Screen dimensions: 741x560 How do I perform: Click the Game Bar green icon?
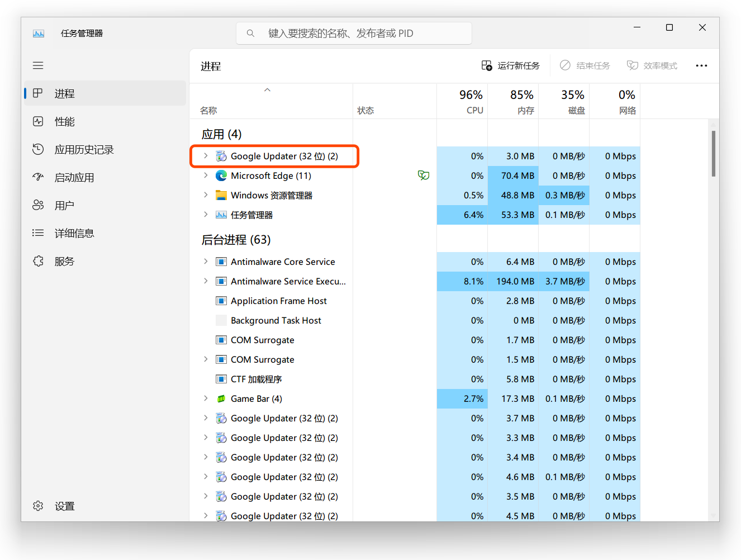[x=221, y=398]
